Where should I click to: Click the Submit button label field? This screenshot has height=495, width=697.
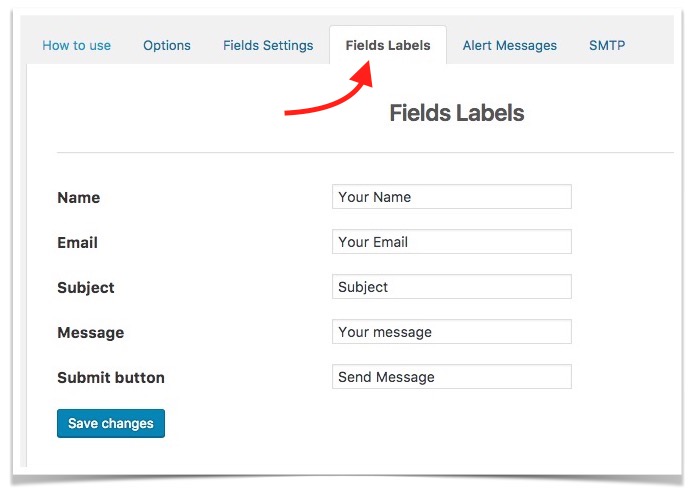tap(451, 377)
